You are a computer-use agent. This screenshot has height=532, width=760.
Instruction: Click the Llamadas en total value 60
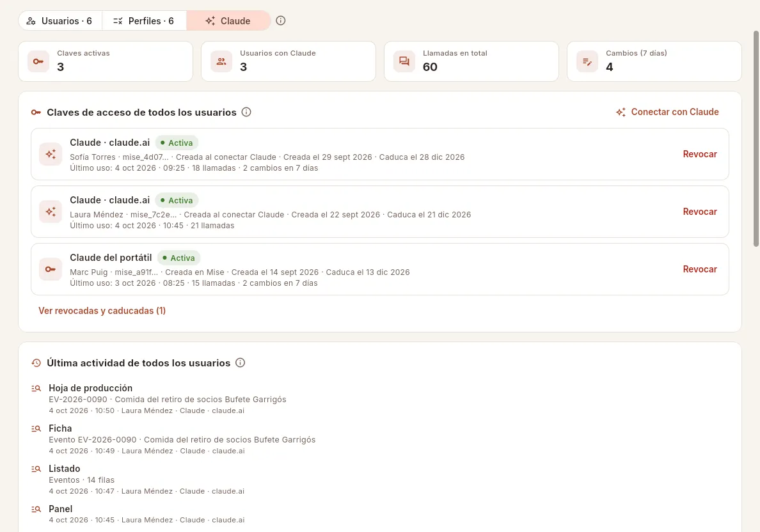(430, 67)
